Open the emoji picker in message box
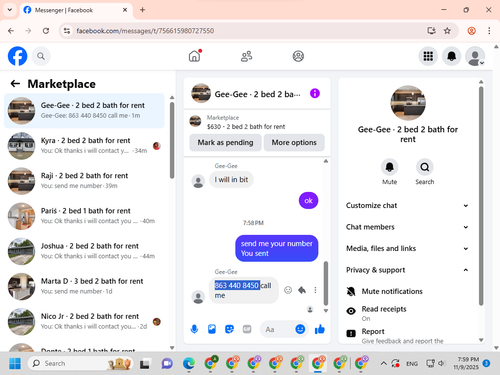 (300, 329)
